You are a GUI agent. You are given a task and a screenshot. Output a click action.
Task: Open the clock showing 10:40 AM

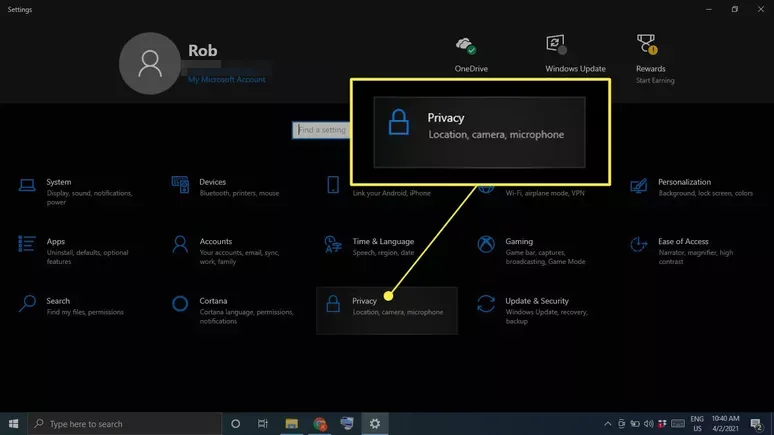tap(725, 424)
